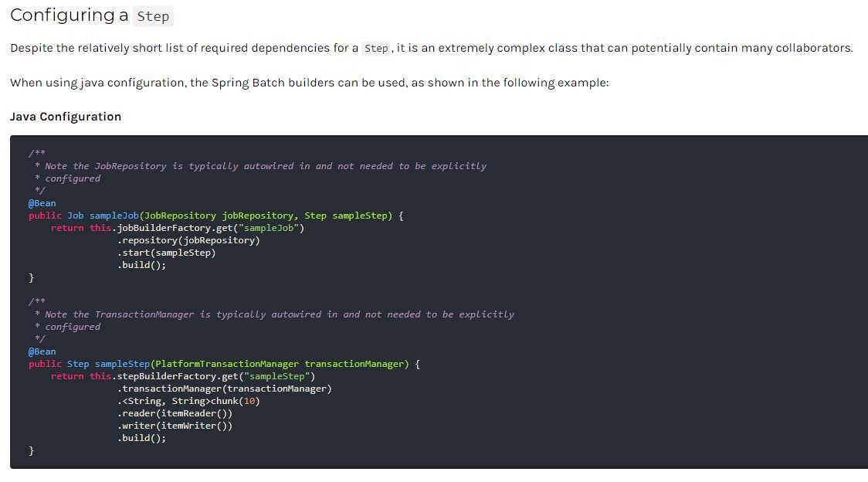Click the 'Configuring a Step' heading
The image size is (868, 482).
91,15
